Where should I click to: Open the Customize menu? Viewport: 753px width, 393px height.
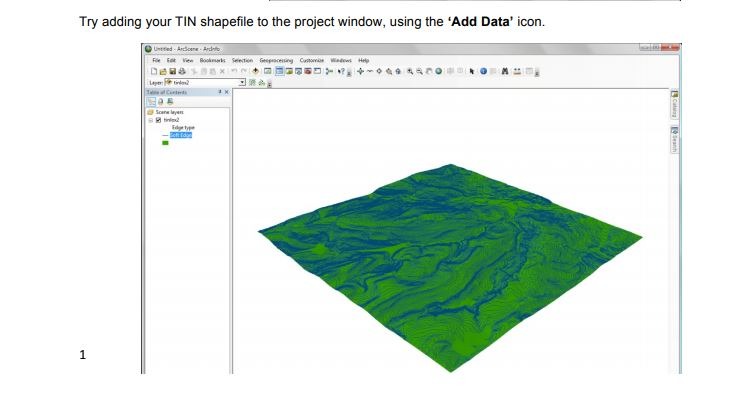312,61
